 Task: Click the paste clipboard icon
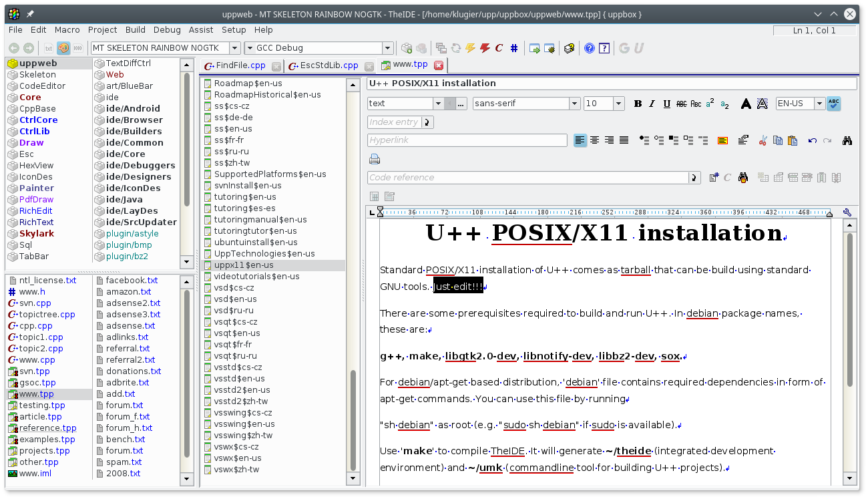point(793,140)
